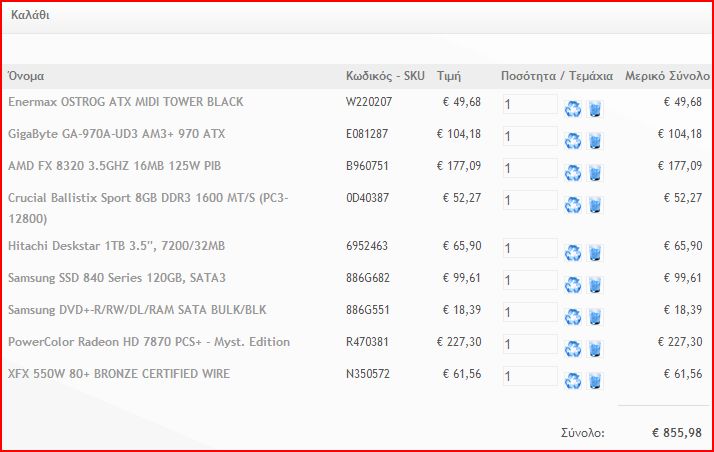The width and height of the screenshot is (714, 452).
Task: Select SKU code B960751
Action: click(367, 166)
